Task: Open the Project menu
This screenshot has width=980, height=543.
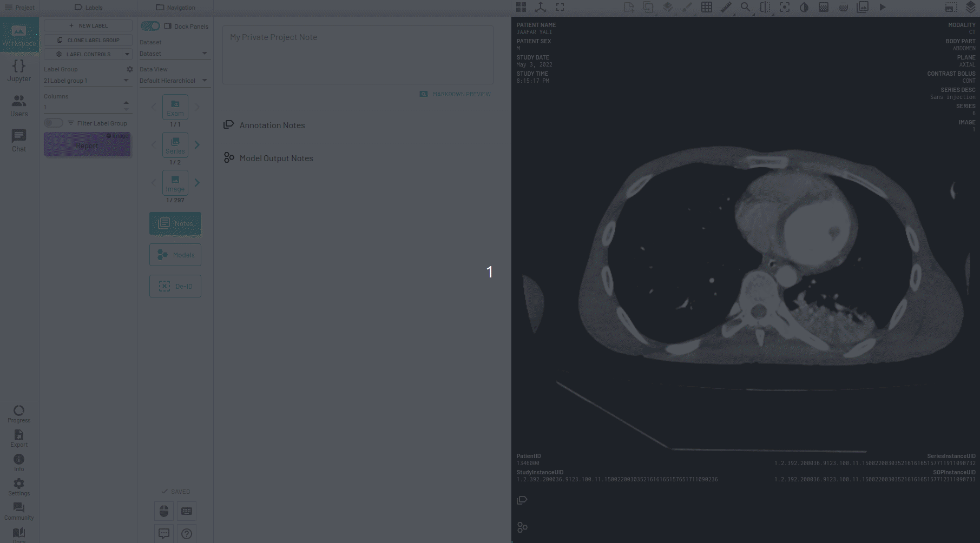Action: [x=19, y=8]
